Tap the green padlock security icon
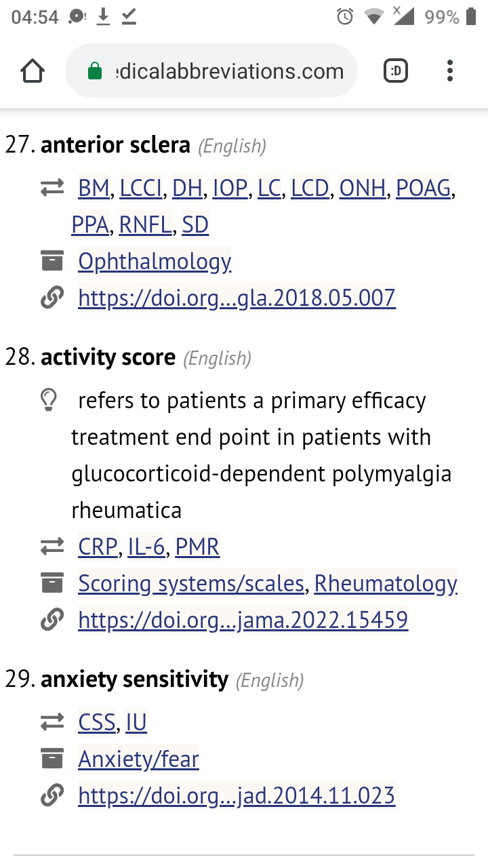Image resolution: width=488 pixels, height=868 pixels. [96, 71]
